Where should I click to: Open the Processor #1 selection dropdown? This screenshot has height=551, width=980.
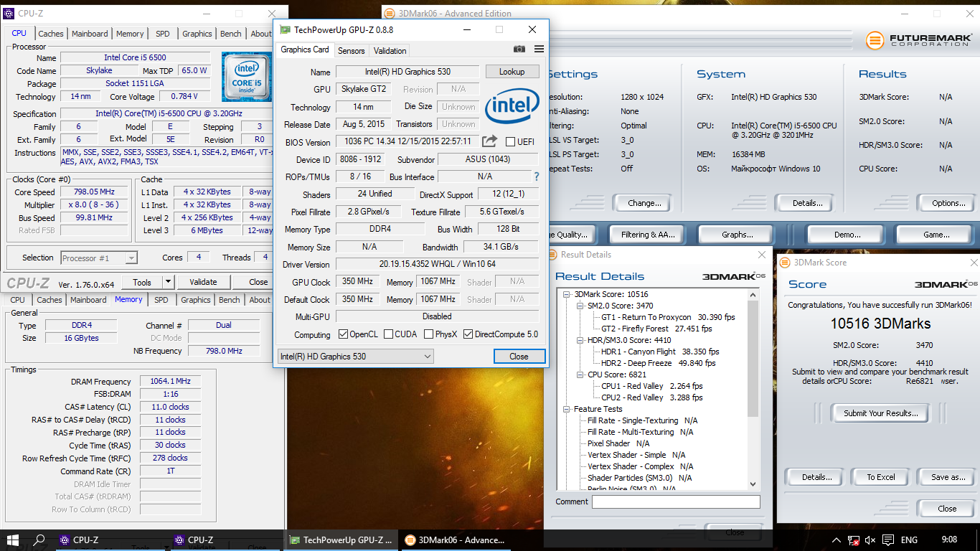pyautogui.click(x=99, y=258)
